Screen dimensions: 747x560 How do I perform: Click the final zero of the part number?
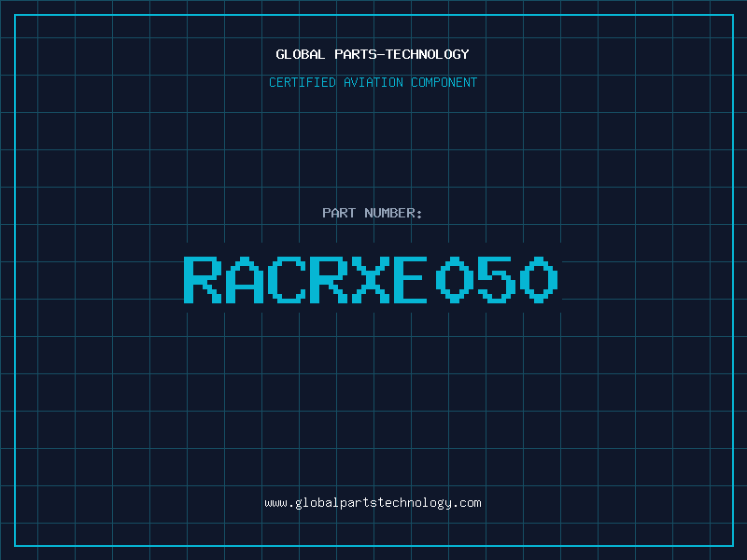(x=539, y=279)
